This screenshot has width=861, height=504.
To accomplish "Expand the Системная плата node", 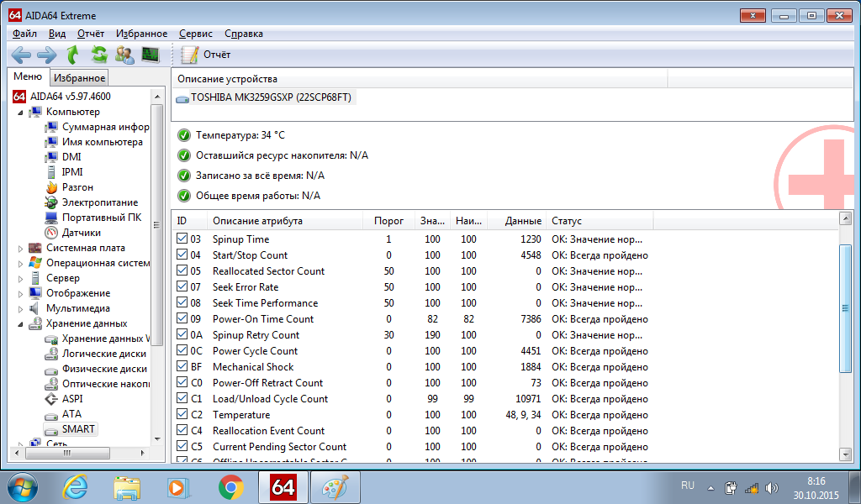I will [x=21, y=249].
